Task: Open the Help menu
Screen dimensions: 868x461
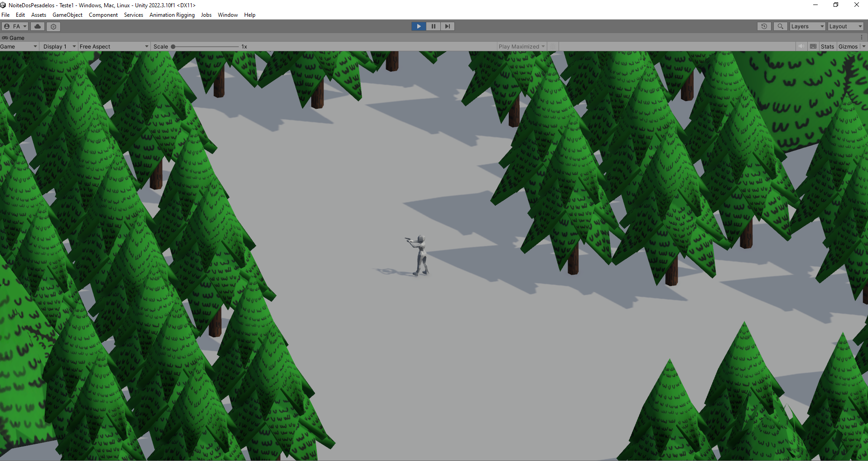Action: [250, 15]
